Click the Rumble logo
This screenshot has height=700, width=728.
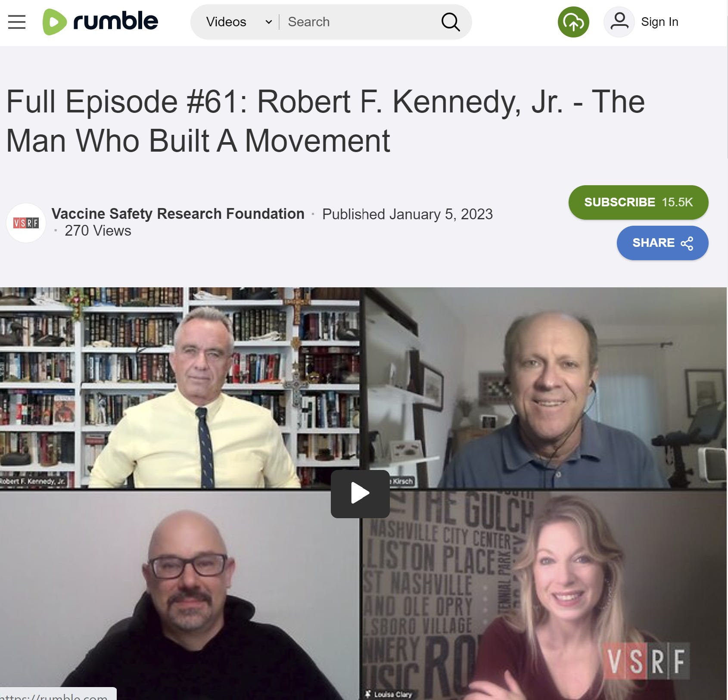(x=100, y=22)
